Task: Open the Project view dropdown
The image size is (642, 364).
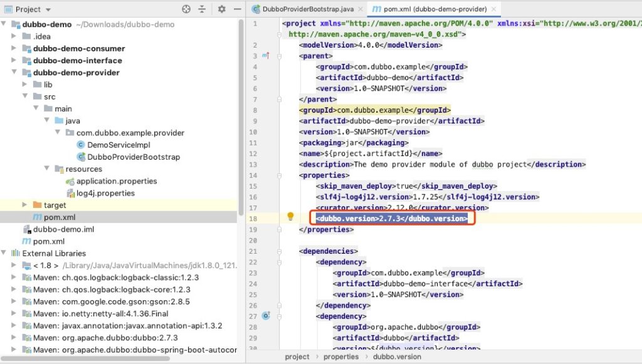Action: [48, 9]
